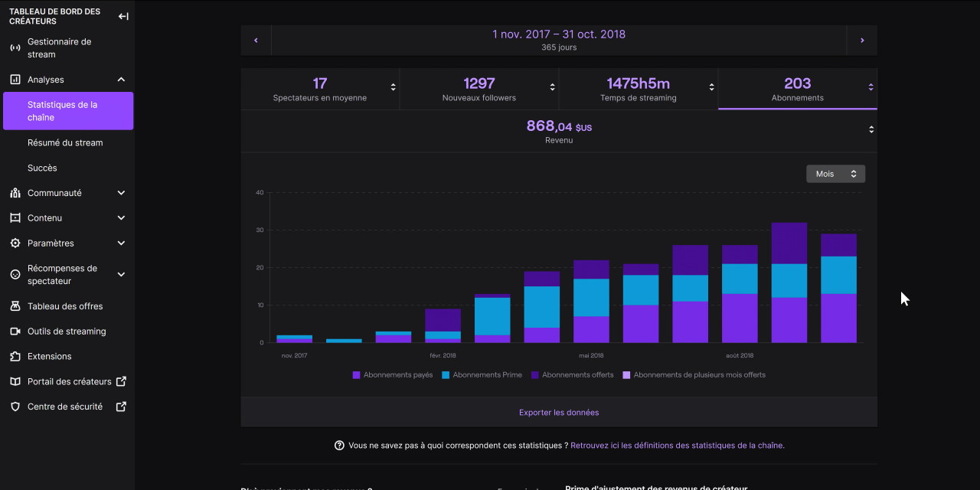The width and height of the screenshot is (980, 490).
Task: Click the help question mark icon
Action: 339,446
